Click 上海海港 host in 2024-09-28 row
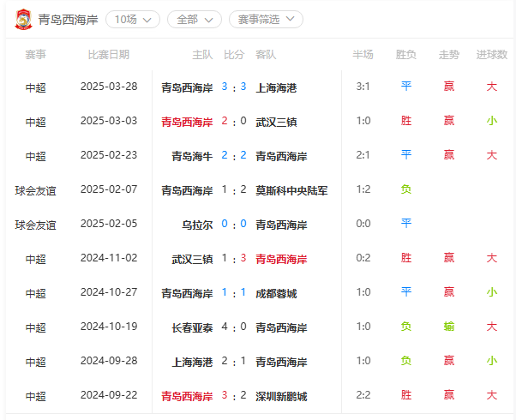516x420 pixels. [x=192, y=362]
